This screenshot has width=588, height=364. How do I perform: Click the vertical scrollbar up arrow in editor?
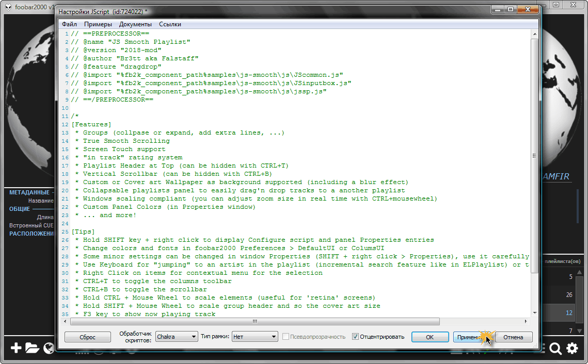(x=535, y=34)
